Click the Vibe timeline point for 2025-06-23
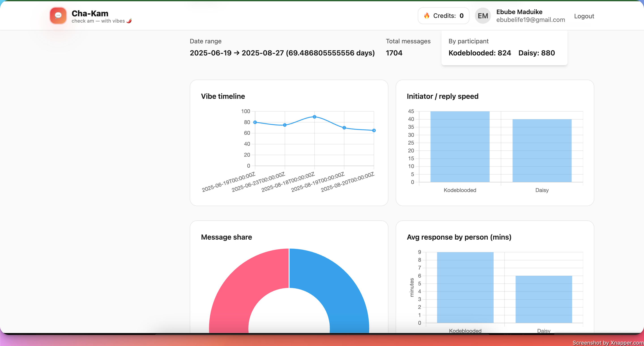The image size is (644, 346). coord(285,125)
